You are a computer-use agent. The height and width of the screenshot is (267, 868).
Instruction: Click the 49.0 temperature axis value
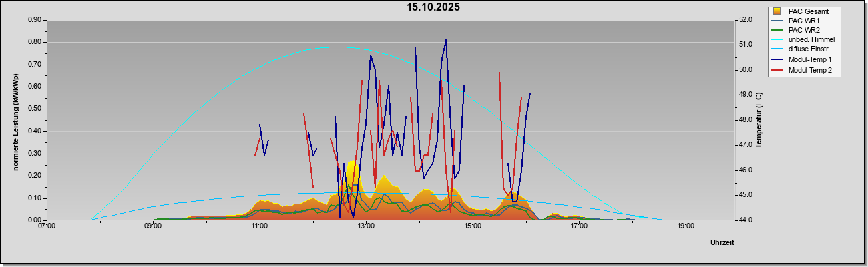tap(744, 95)
